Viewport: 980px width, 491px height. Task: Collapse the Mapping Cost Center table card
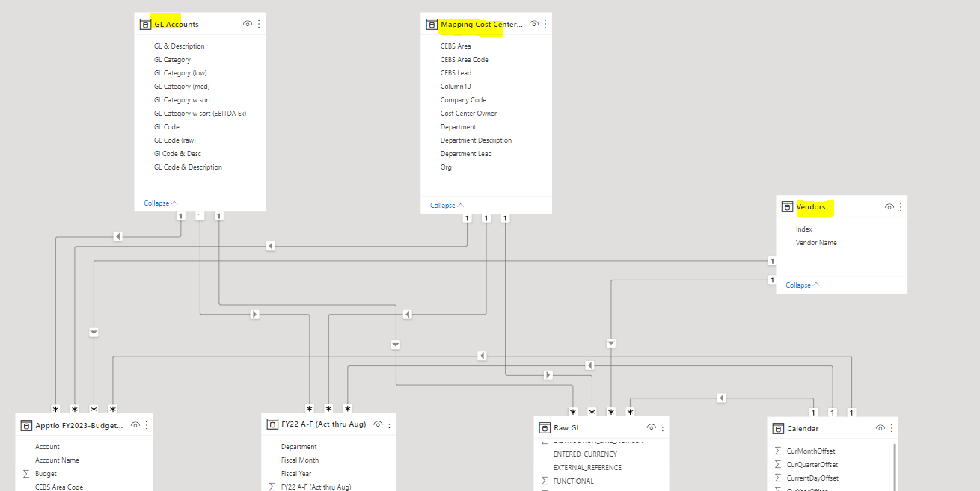click(447, 206)
